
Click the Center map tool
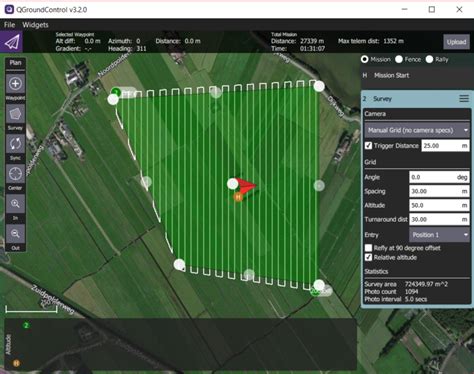(15, 174)
